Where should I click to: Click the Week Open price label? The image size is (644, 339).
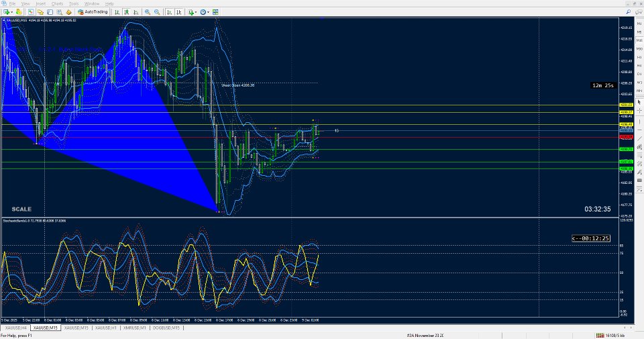tap(237, 85)
